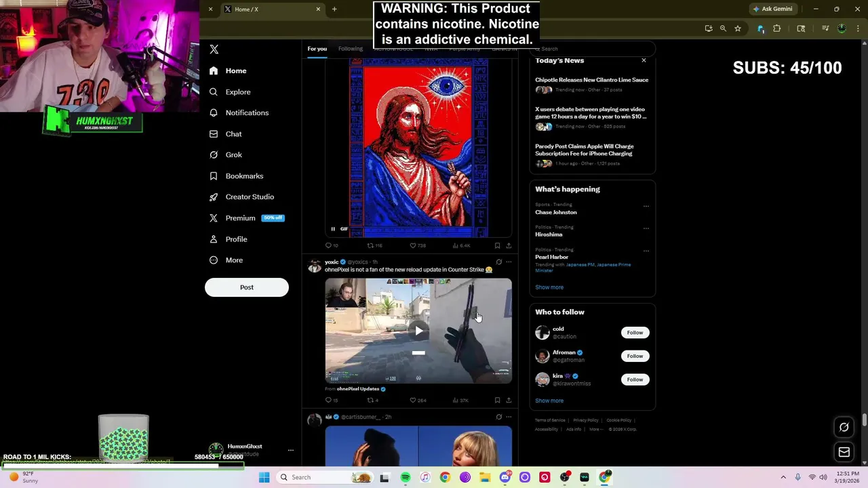Open Spotify from the taskbar
The width and height of the screenshot is (868, 488).
(405, 477)
